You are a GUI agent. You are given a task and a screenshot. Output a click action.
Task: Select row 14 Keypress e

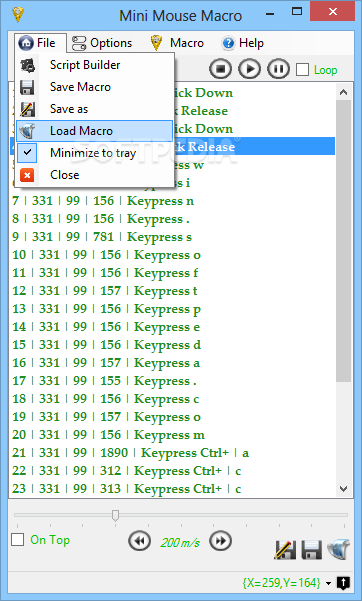coord(172,327)
